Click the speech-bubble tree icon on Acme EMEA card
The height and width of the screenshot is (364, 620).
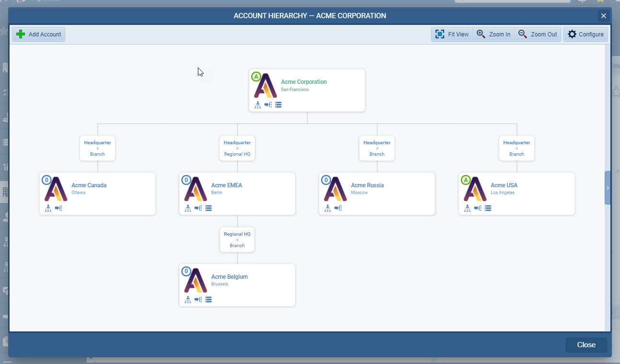tap(198, 208)
